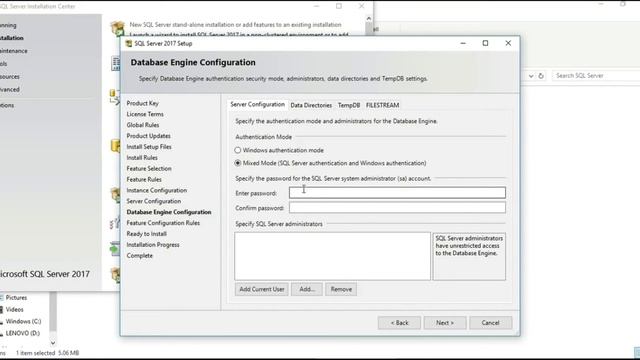
Task: Click the Add... button
Action: click(x=307, y=289)
